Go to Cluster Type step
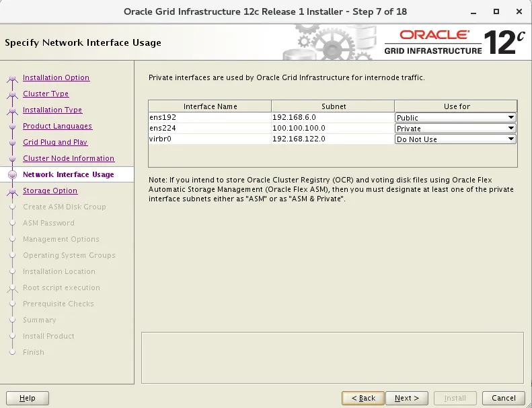The width and height of the screenshot is (532, 408). [x=46, y=94]
